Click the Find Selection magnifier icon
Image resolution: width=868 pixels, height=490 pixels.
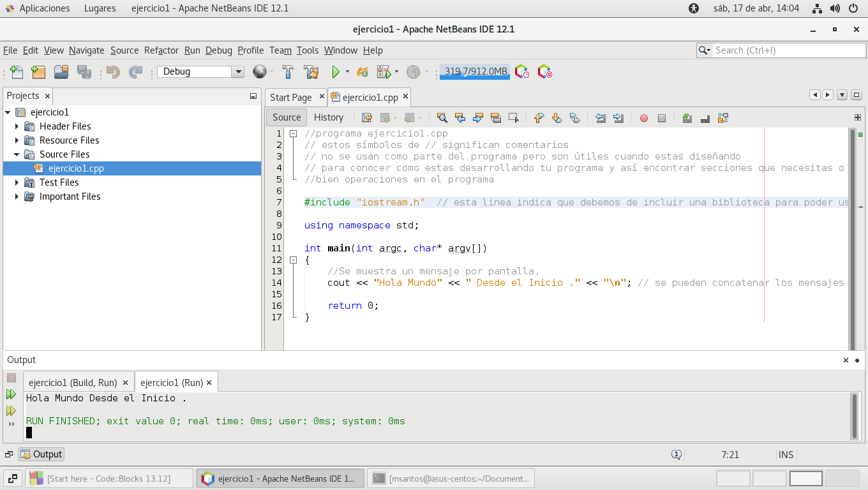pos(442,117)
